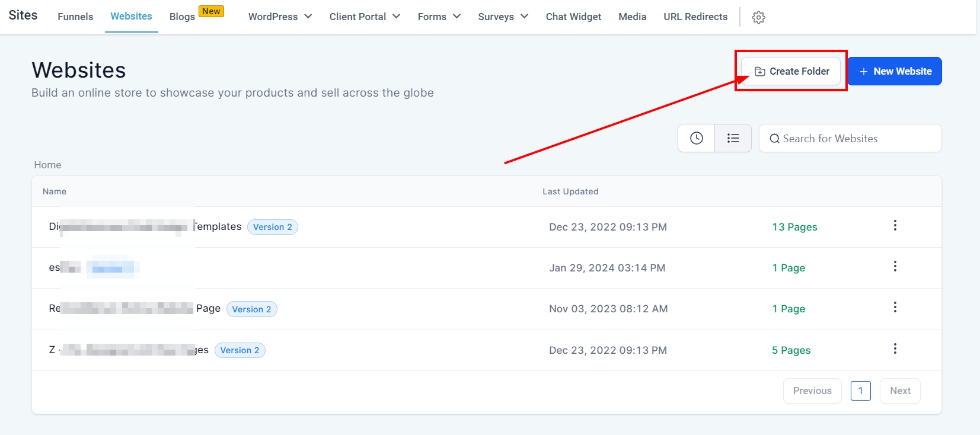Open the URL Redirects tab
The height and width of the screenshot is (435, 980).
click(695, 17)
